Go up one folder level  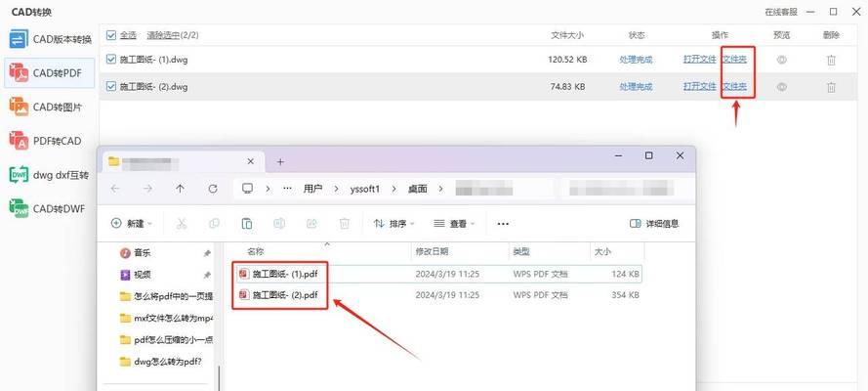point(180,189)
